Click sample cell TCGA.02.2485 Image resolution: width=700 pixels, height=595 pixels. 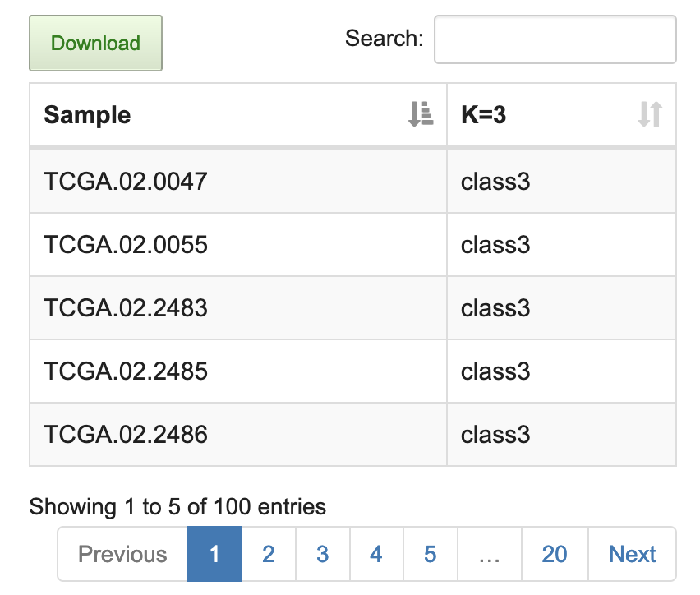click(126, 371)
